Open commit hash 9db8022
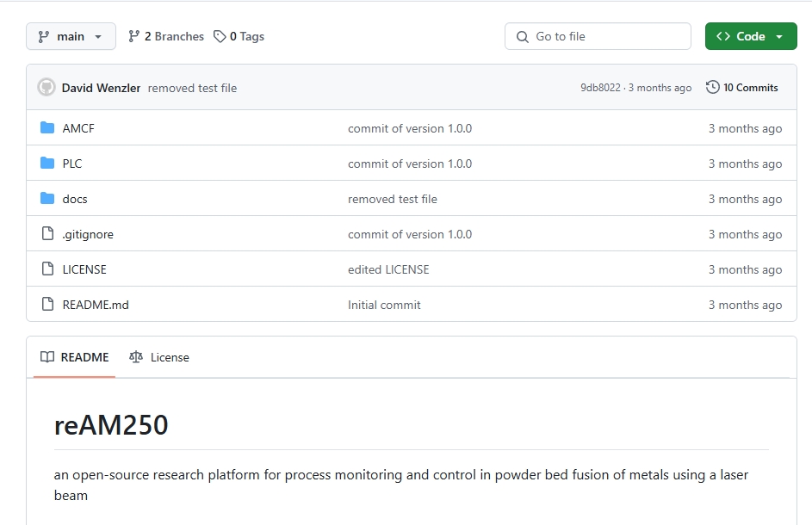The image size is (812, 525). coord(600,88)
